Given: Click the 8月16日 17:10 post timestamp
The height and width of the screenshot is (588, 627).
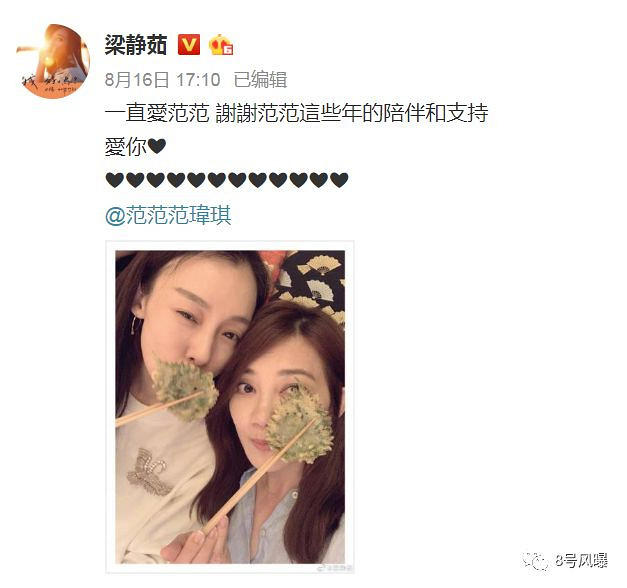Looking at the screenshot, I should pyautogui.click(x=162, y=80).
